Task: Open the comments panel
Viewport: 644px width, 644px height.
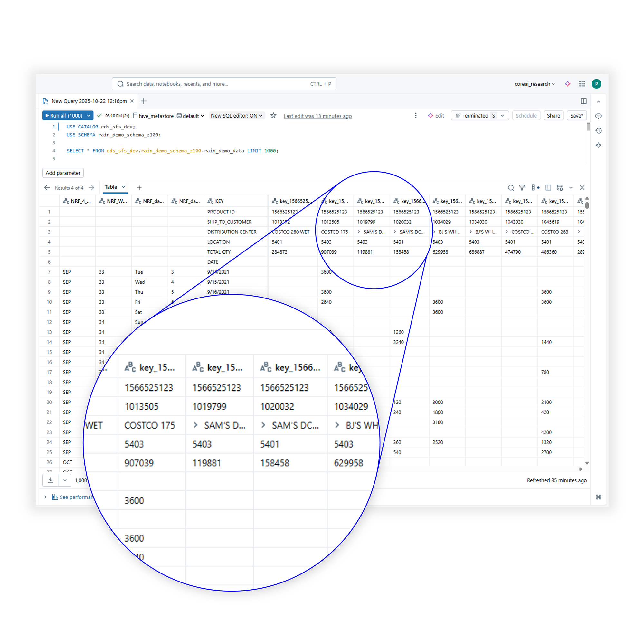Action: click(599, 116)
